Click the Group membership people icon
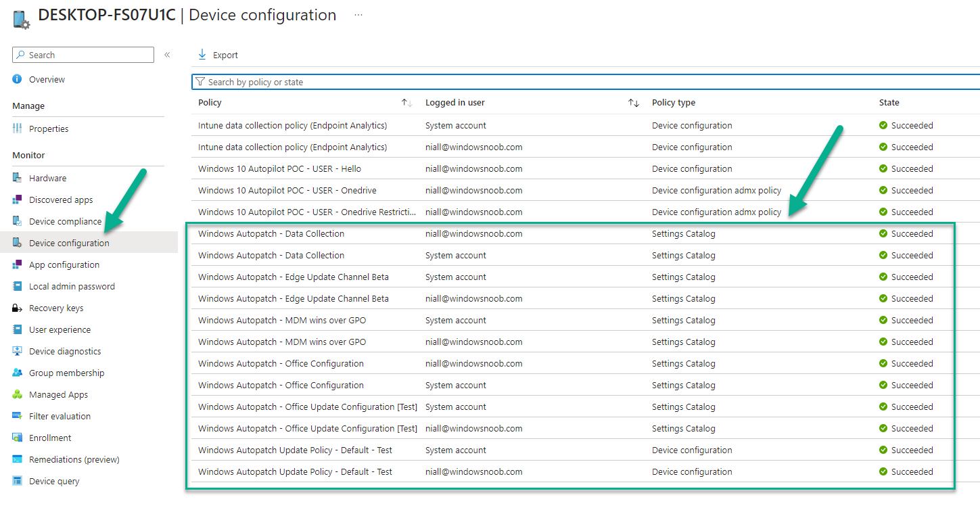 tap(18, 373)
